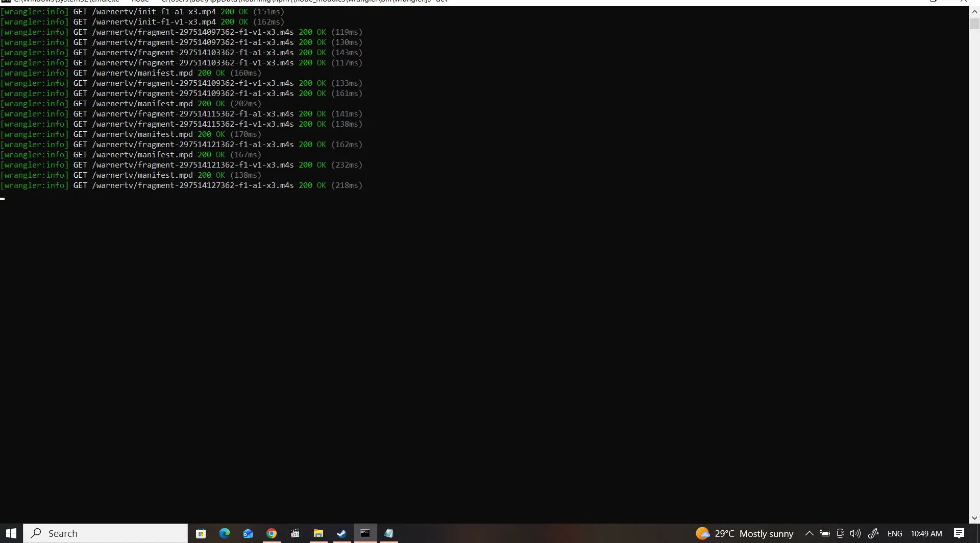Click the fragment-297514109362-f1-v1-x3.m4s path

[x=193, y=83]
